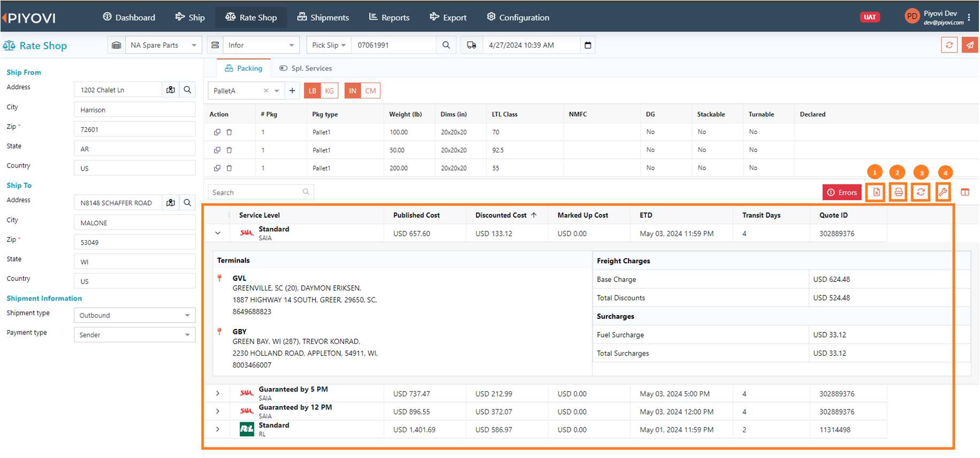This screenshot has width=980, height=458.
Task: Open the Infor source dropdown
Action: click(x=261, y=45)
